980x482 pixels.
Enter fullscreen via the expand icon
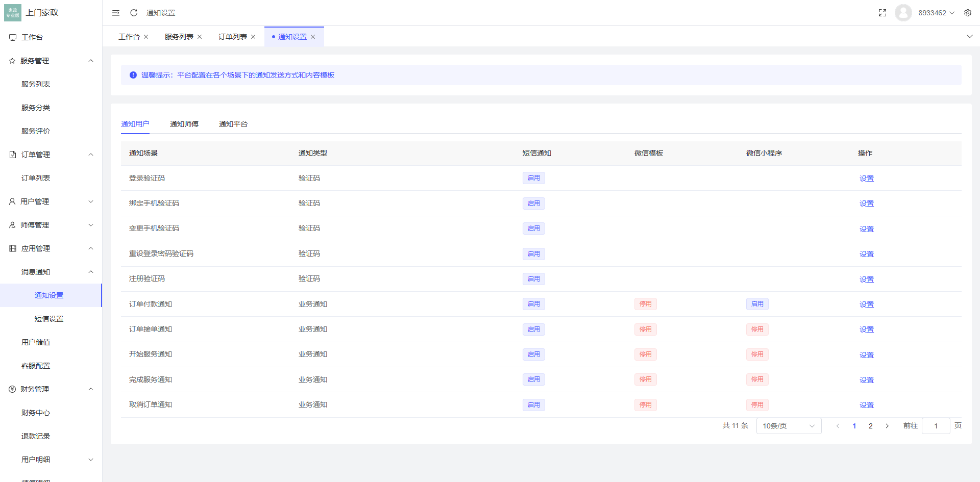coord(882,12)
